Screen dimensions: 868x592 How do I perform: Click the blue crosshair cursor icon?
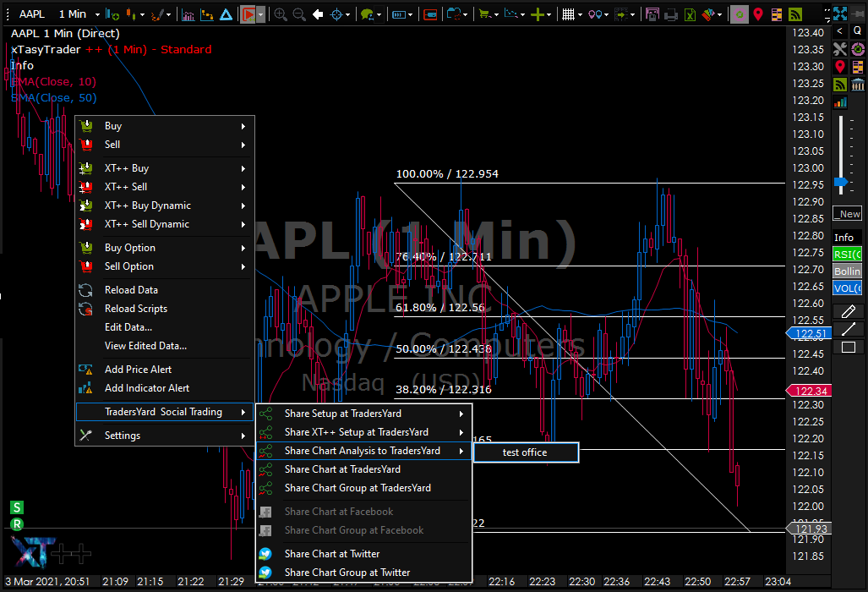(x=336, y=14)
